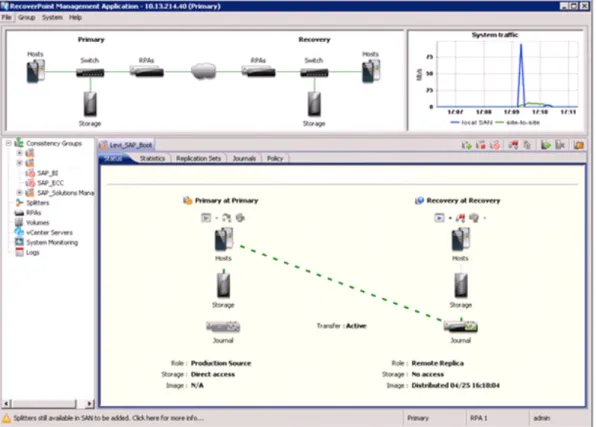Screen dimensions: 597x427
Task: Select RPAs in the navigation tree
Action: [x=34, y=213]
